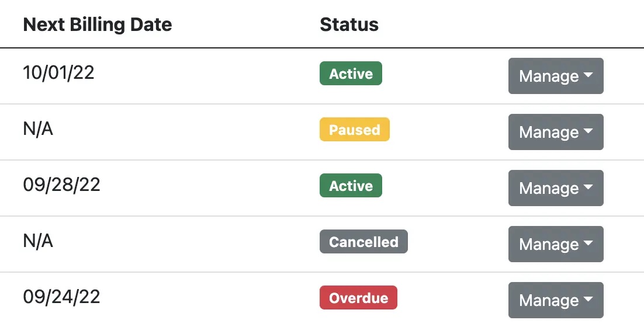Expand Manage dropdown for the 09/28/22 subscription
This screenshot has width=644, height=327.
click(555, 188)
